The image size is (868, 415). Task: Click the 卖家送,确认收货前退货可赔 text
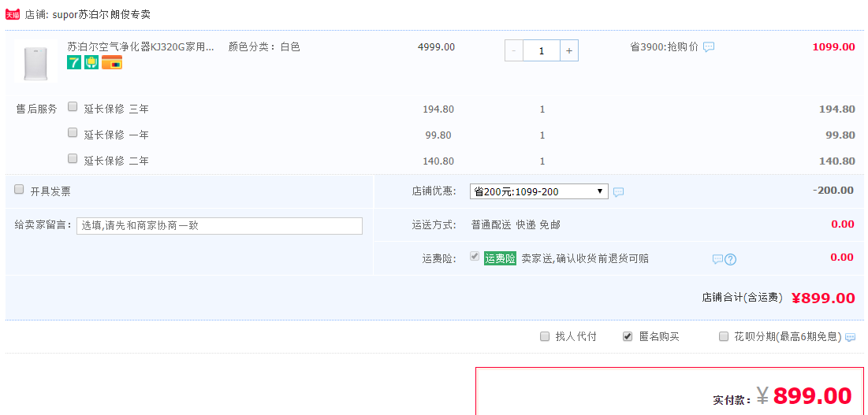pos(585,258)
